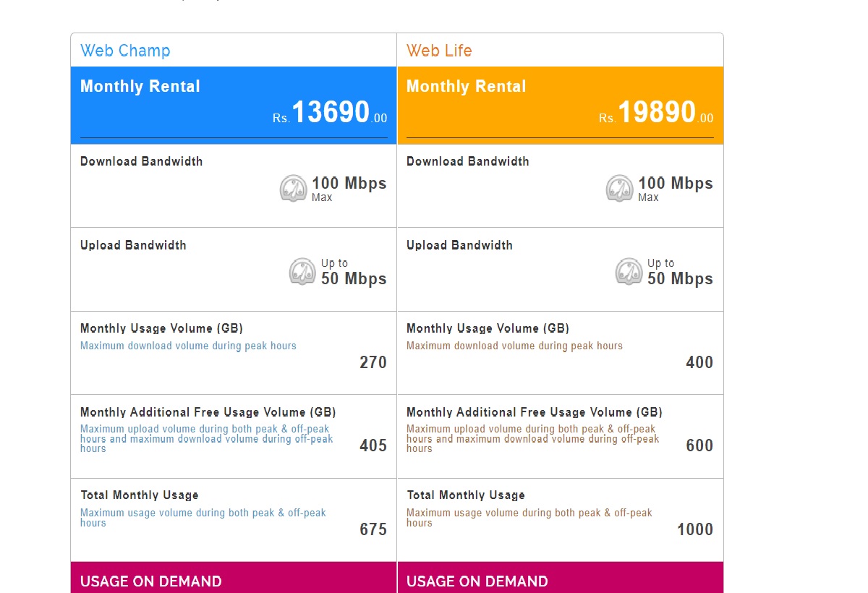Click Web Life total monthly usage 1000
Viewport: 868px width, 593px height.
[x=695, y=529]
